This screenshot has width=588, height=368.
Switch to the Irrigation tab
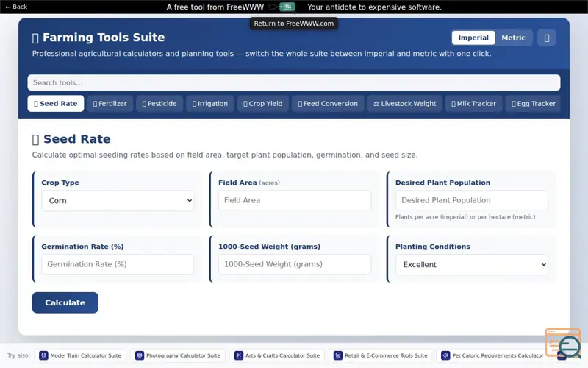(209, 104)
